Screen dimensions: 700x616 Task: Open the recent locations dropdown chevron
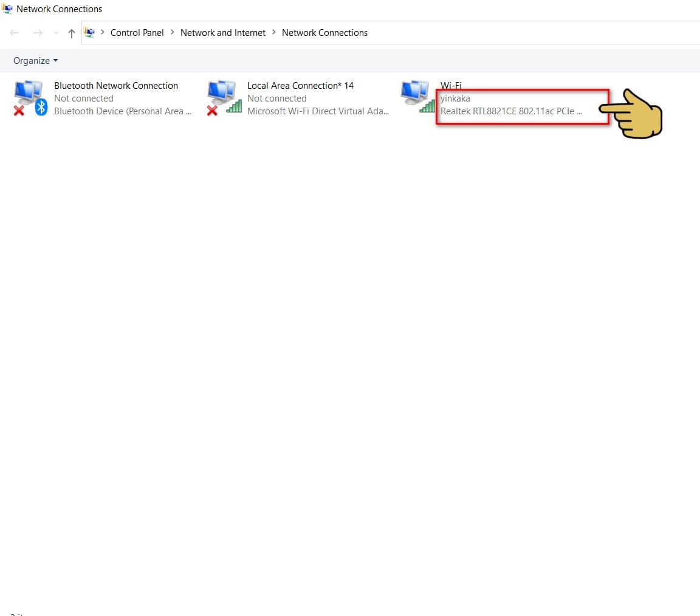56,33
